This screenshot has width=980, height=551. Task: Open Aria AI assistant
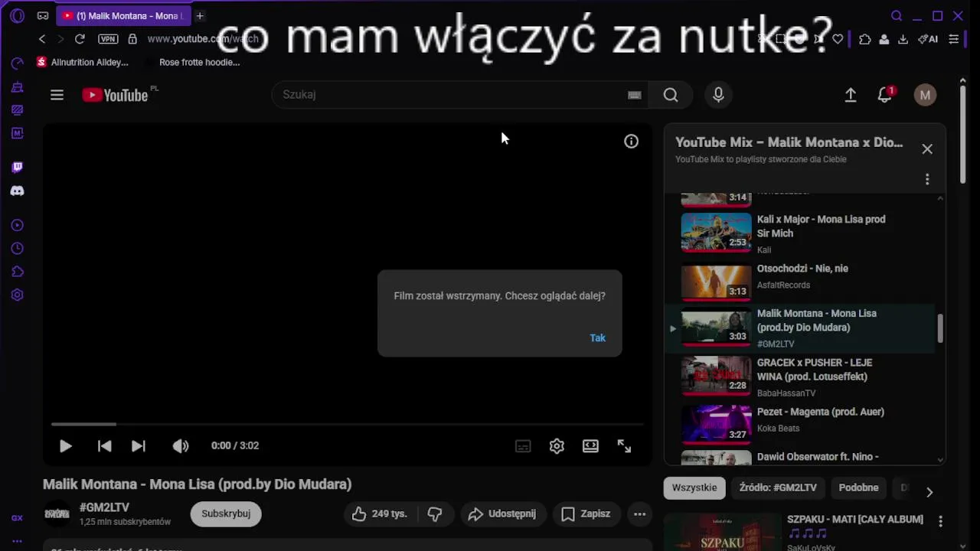pos(928,39)
